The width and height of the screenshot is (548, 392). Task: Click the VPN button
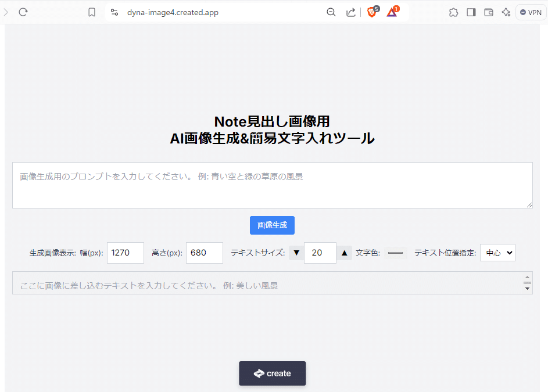(x=531, y=13)
